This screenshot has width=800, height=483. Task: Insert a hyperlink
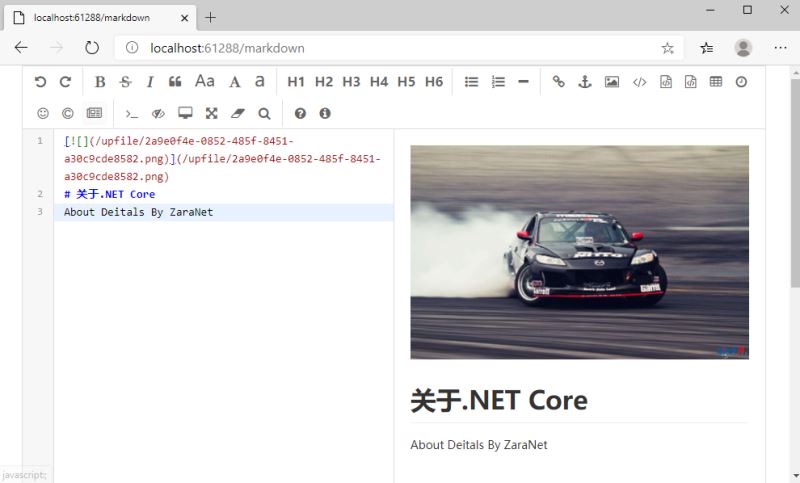(x=559, y=82)
